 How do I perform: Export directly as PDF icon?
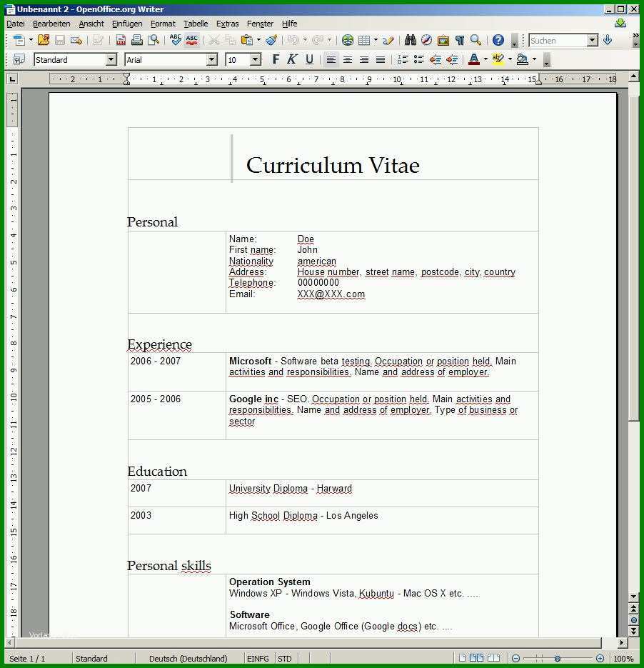(121, 40)
